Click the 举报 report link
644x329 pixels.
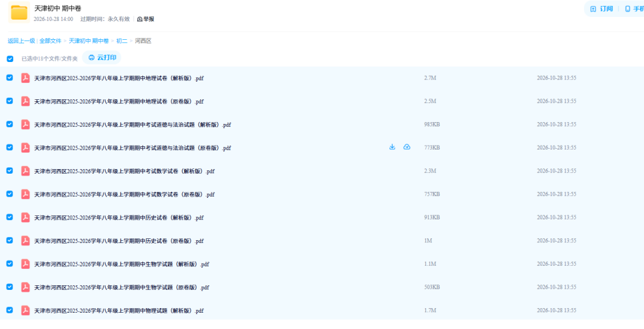click(x=146, y=19)
